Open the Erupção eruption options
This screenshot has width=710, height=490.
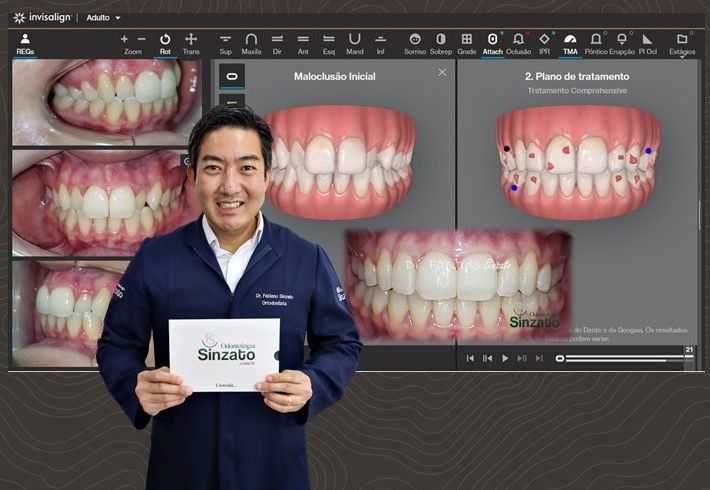pyautogui.click(x=621, y=43)
